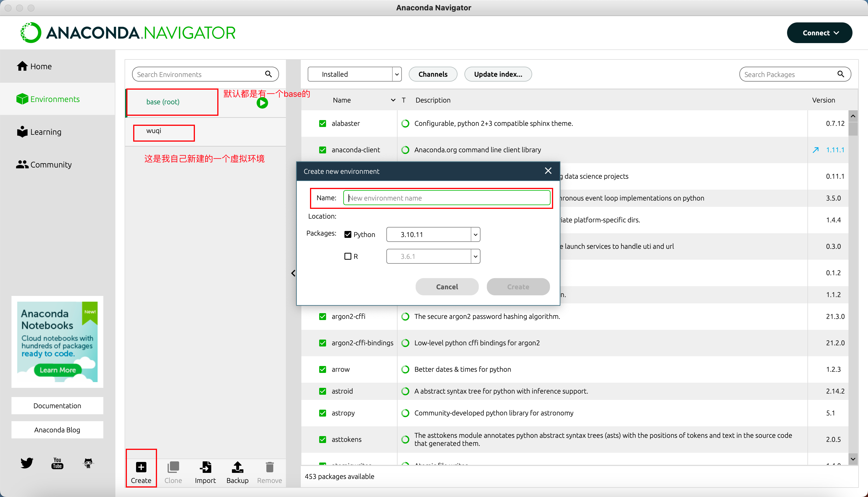This screenshot has width=868, height=497.
Task: Click the Create environment icon
Action: coord(141,468)
